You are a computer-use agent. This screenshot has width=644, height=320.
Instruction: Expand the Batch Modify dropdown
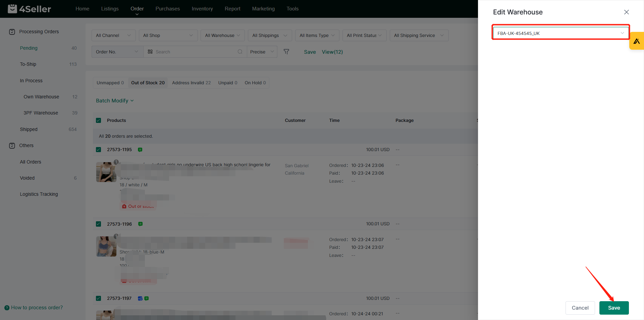coord(115,101)
